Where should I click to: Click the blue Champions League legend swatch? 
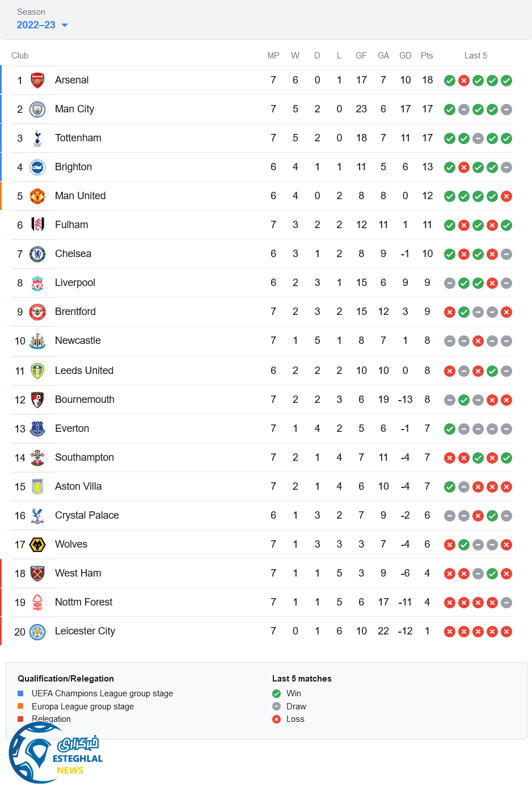(20, 693)
